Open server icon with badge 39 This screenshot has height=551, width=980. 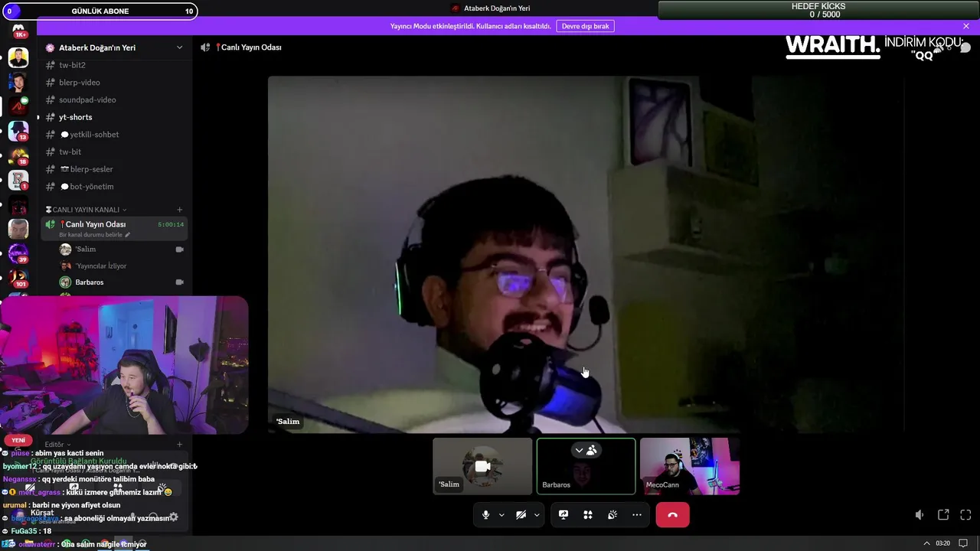tap(18, 253)
